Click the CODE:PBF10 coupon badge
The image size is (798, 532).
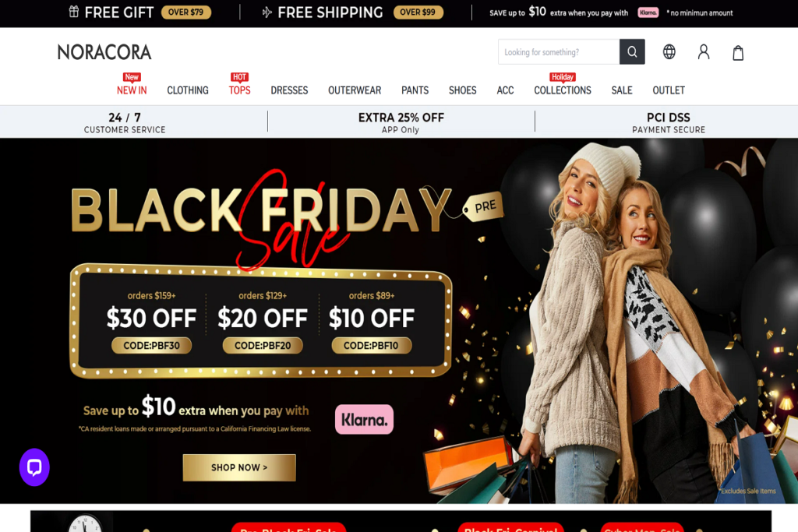point(372,345)
